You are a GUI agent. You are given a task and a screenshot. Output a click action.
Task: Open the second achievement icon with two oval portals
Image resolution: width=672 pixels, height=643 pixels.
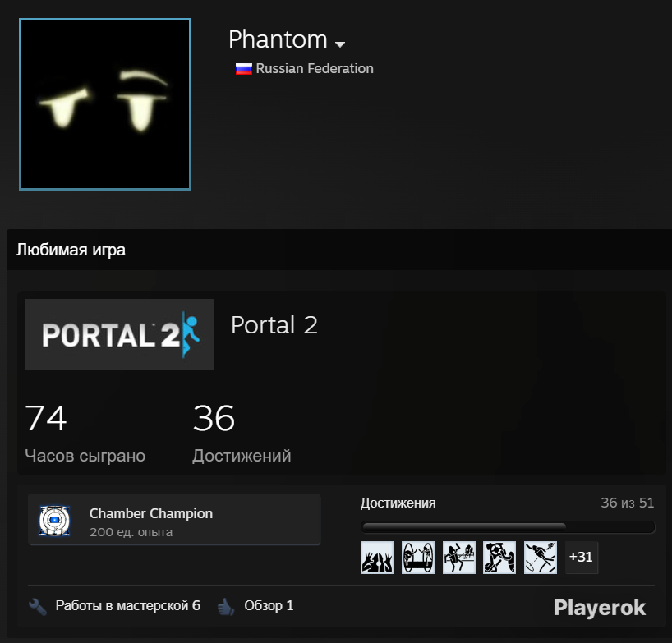[418, 558]
